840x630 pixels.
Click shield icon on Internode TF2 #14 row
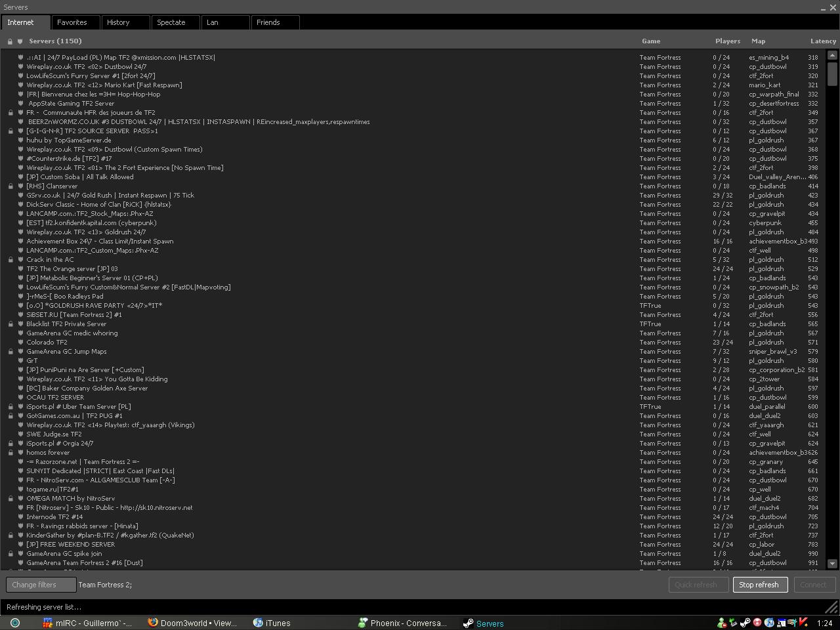(20, 517)
